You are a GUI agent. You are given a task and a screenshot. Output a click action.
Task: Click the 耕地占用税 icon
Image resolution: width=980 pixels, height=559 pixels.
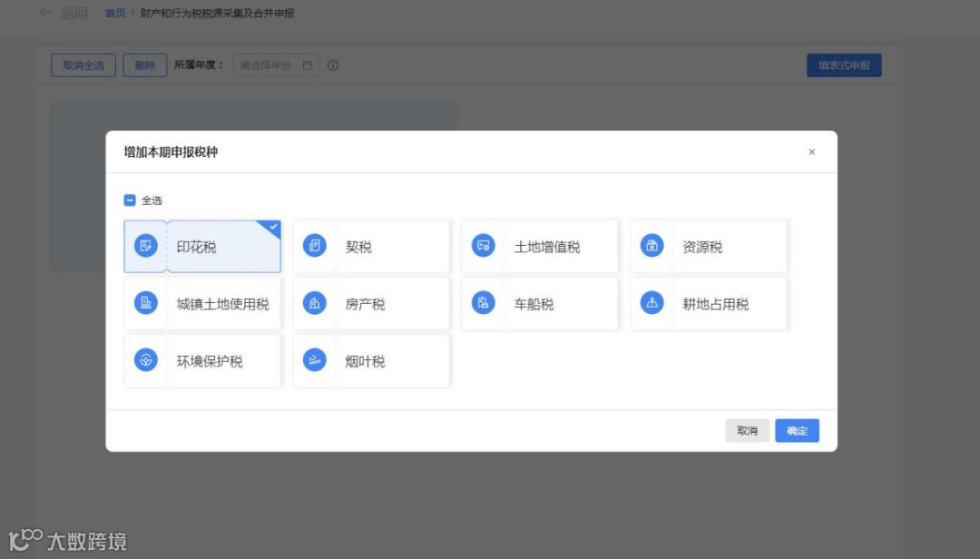pos(652,303)
